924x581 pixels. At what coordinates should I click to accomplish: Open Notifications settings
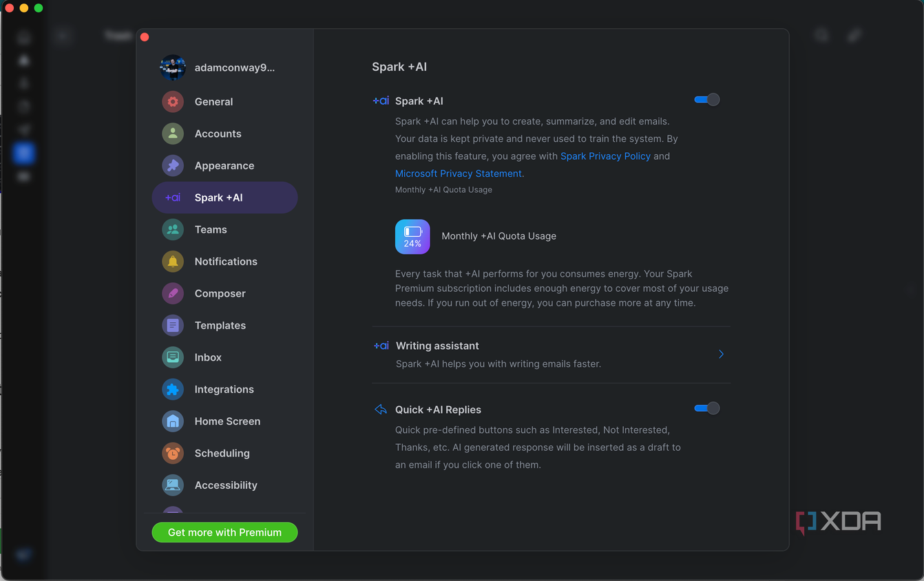tap(224, 262)
